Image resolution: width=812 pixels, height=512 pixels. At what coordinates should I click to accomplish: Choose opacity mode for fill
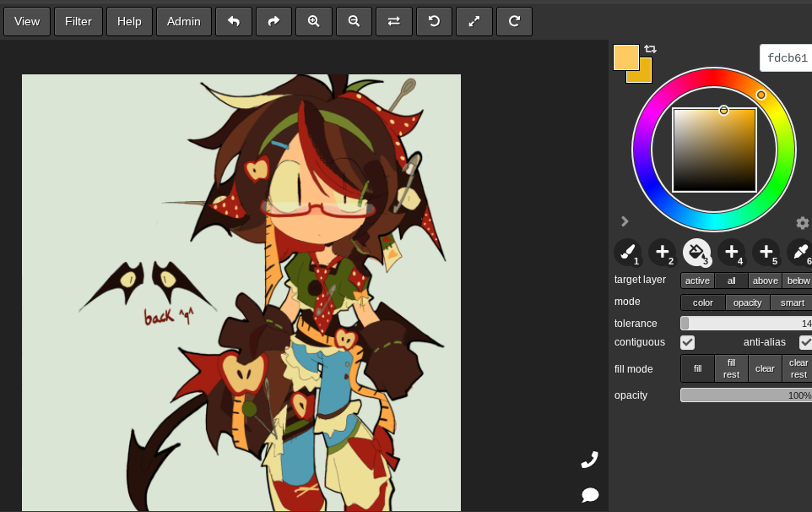pyautogui.click(x=748, y=302)
